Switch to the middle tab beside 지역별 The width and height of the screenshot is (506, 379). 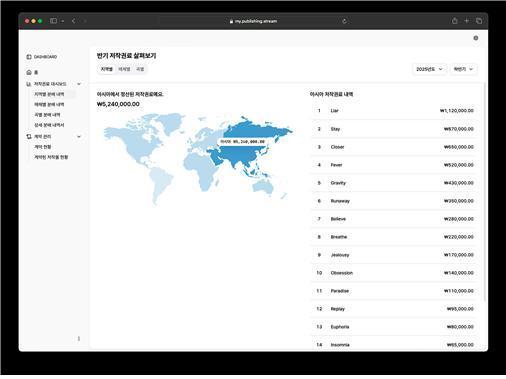124,69
